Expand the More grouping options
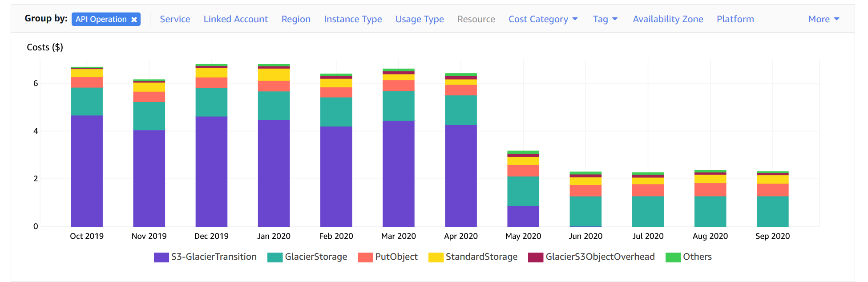Screen dimensions: 868x282 click(x=823, y=19)
